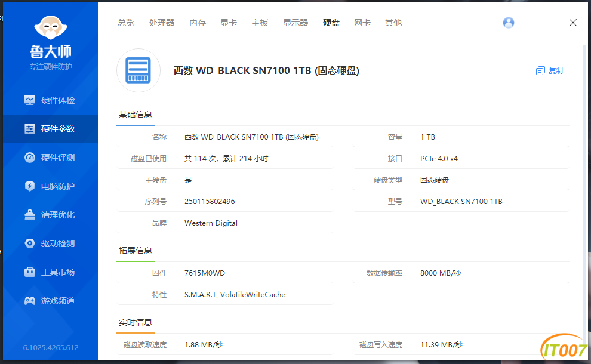
Task: Click disk write speed 11.39 MB/秒
Action: 441,345
